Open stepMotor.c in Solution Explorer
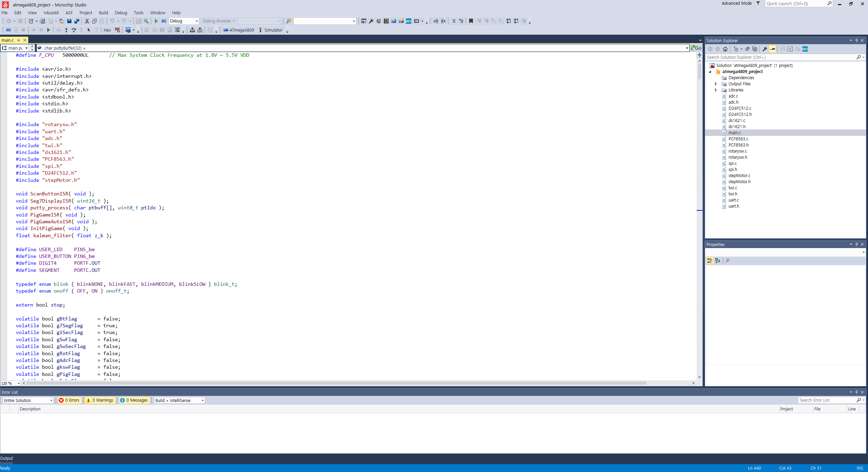The image size is (868, 472). pyautogui.click(x=739, y=176)
